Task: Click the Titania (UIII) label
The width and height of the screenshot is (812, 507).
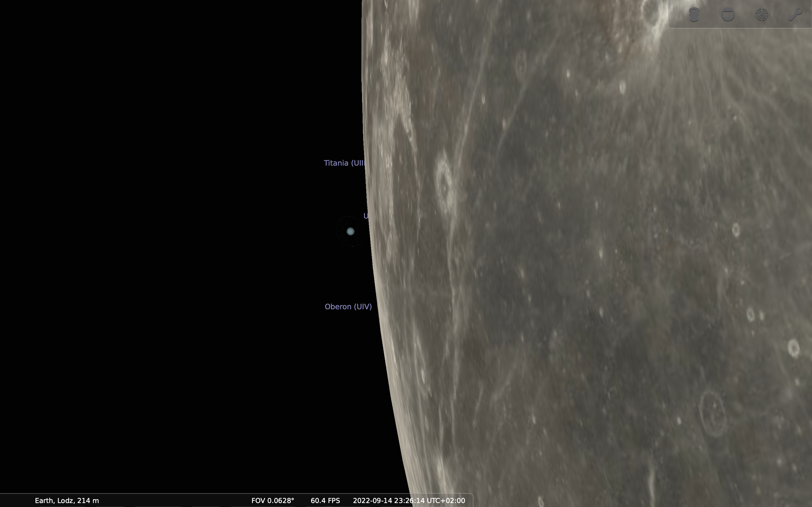Action: coord(344,163)
